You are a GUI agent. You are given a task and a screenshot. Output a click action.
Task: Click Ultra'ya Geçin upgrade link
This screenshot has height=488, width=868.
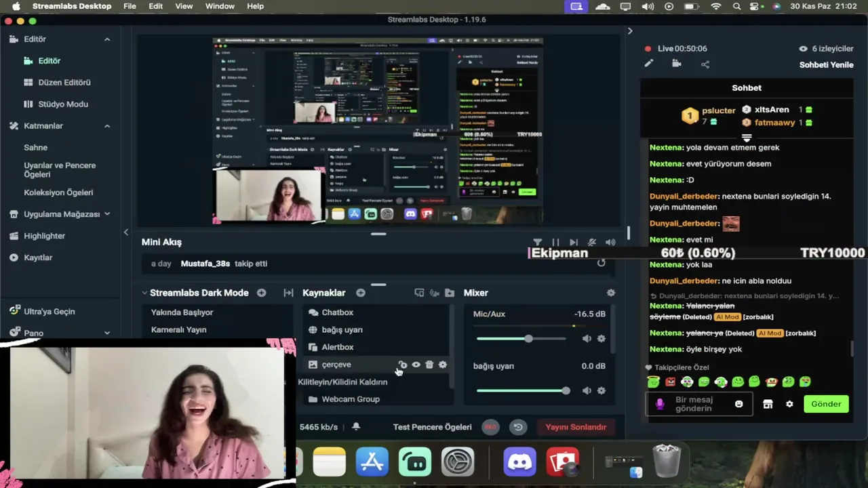point(50,311)
